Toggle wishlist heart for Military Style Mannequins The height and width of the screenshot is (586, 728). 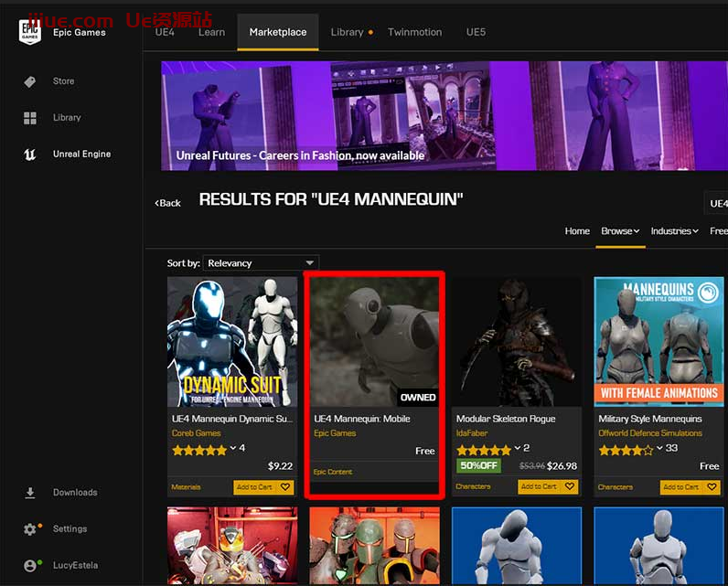712,487
